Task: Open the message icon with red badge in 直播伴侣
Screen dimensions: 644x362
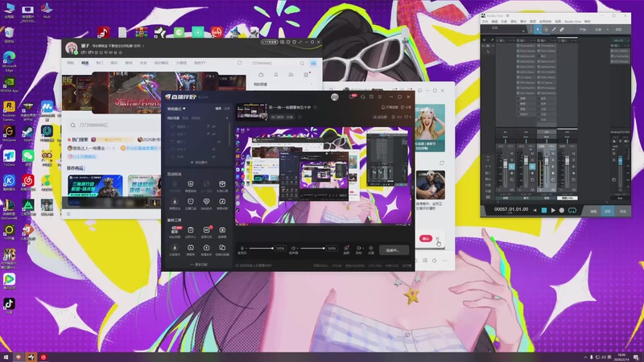Action: click(x=352, y=97)
